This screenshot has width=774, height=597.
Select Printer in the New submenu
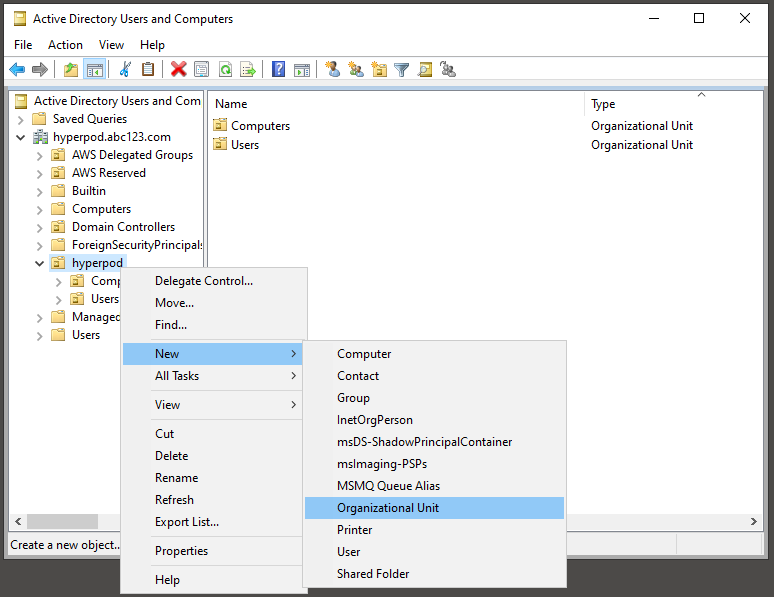(x=434, y=530)
